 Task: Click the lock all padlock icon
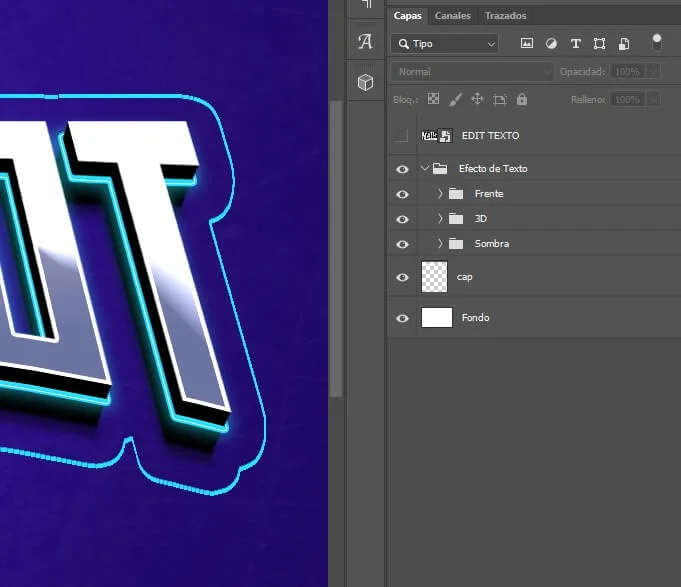coord(522,100)
